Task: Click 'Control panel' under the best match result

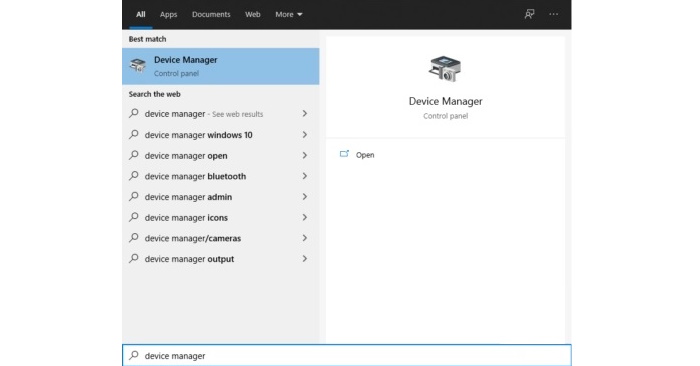Action: (x=176, y=74)
